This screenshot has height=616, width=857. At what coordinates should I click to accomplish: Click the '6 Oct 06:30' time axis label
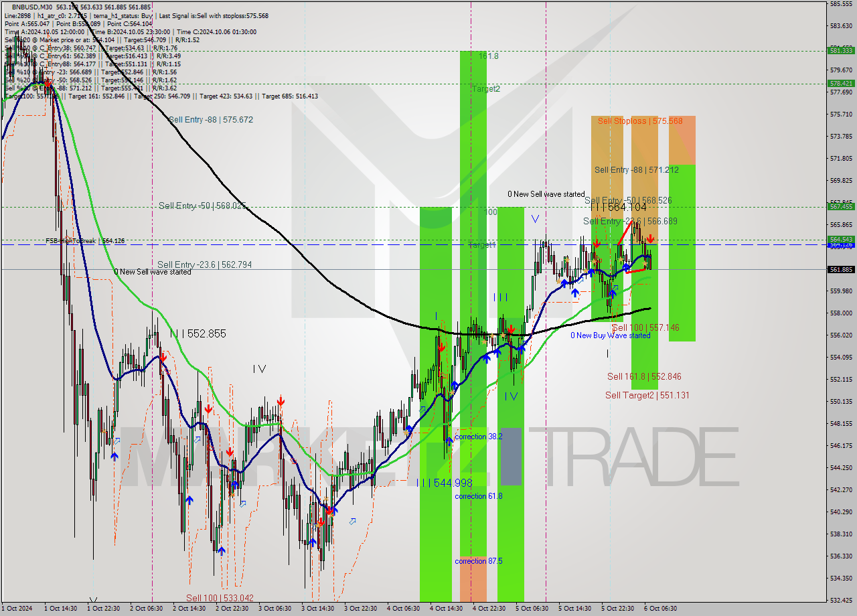[x=660, y=609]
